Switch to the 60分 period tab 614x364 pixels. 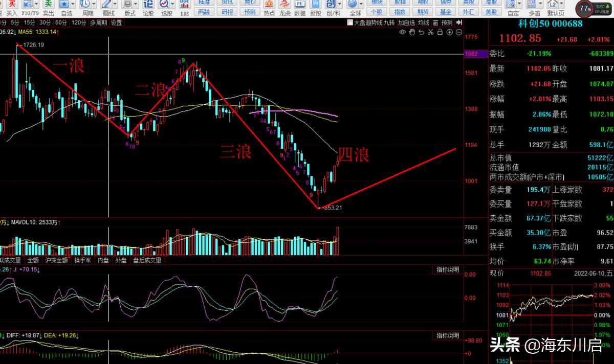[61, 22]
